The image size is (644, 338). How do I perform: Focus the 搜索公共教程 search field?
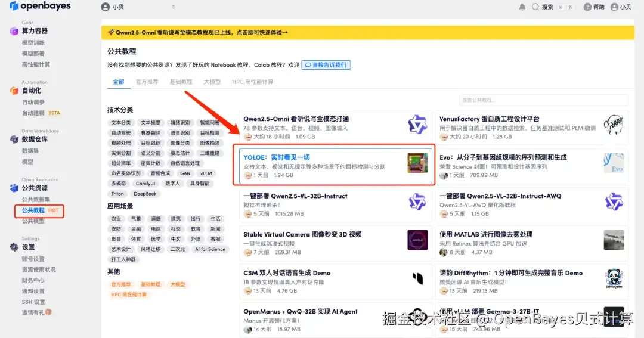click(x=543, y=100)
